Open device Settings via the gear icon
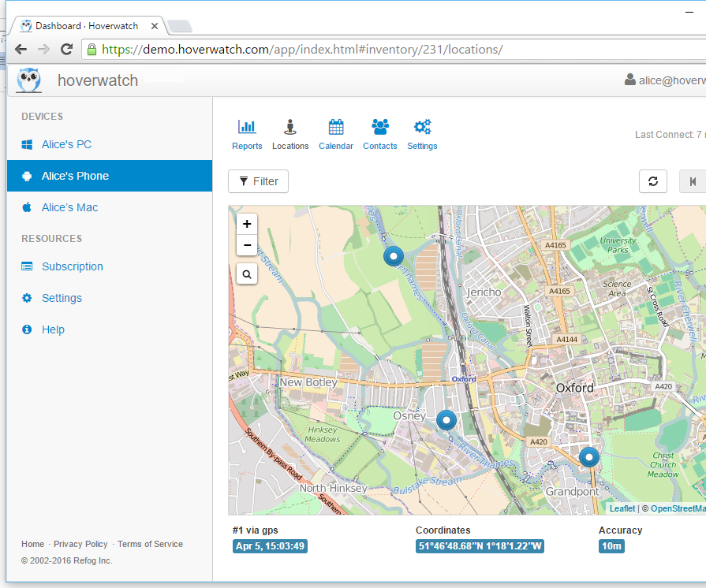 pos(422,134)
